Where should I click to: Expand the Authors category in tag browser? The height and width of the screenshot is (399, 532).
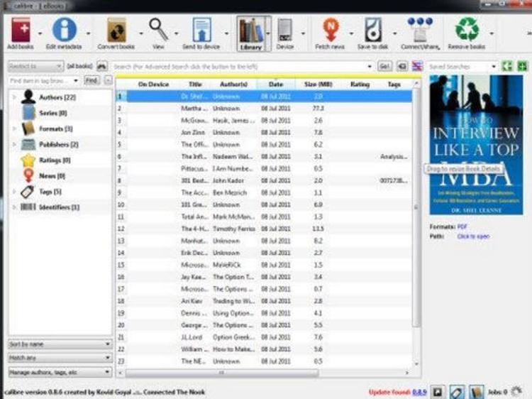pos(14,97)
